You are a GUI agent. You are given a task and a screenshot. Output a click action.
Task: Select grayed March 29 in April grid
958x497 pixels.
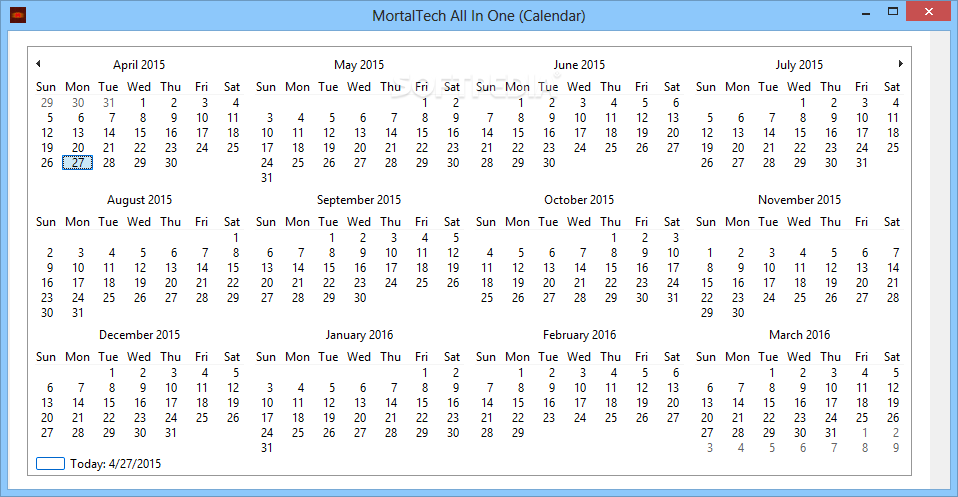(47, 103)
